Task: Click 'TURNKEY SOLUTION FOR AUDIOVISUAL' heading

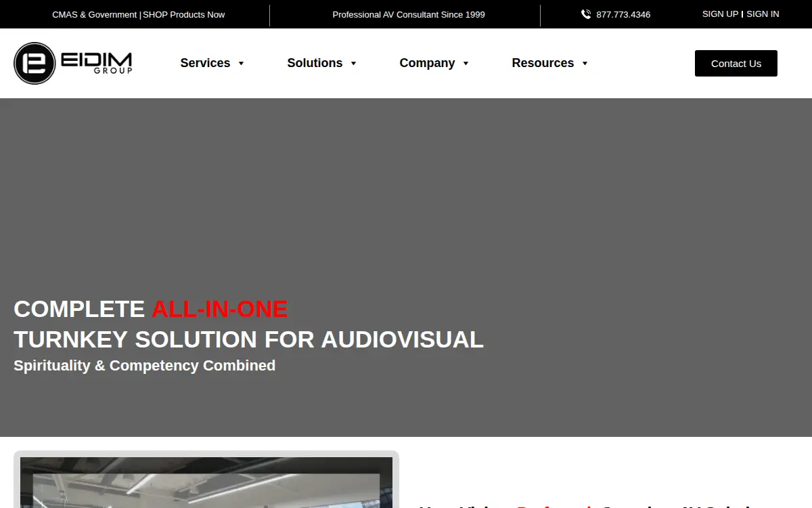Action: pos(248,339)
